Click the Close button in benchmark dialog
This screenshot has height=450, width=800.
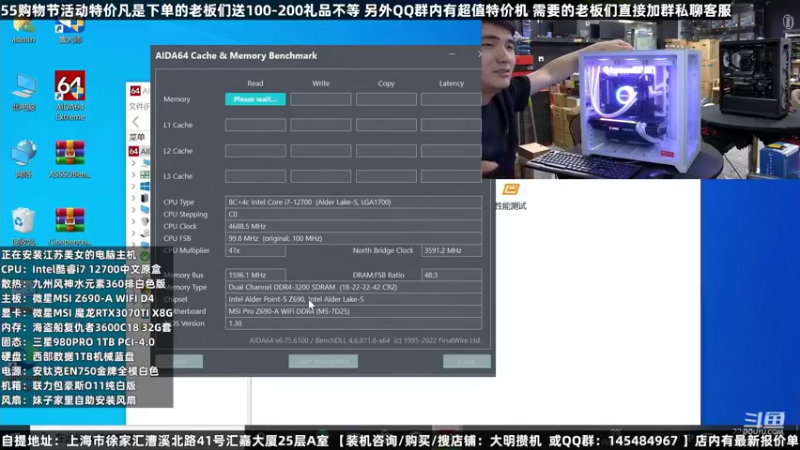pyautogui.click(x=466, y=361)
